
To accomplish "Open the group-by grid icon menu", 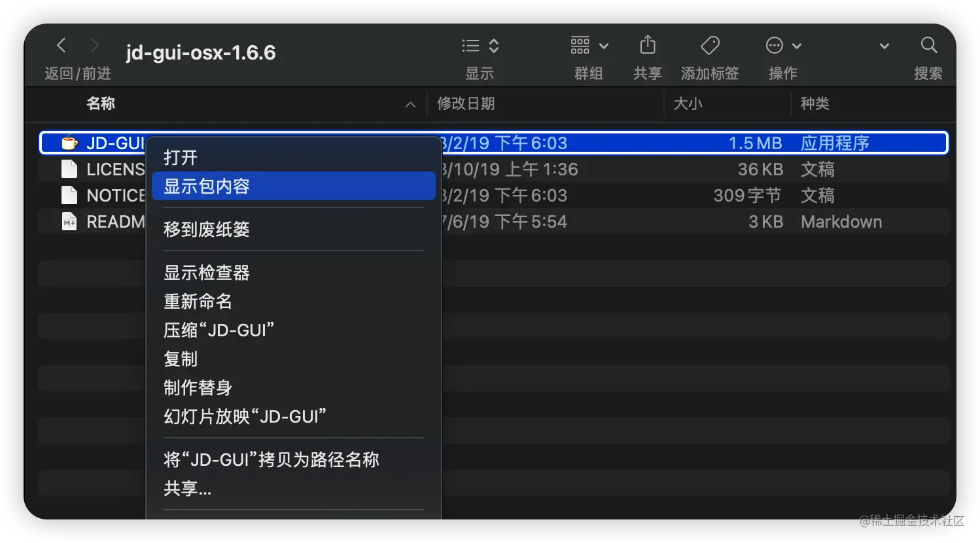I will (589, 46).
